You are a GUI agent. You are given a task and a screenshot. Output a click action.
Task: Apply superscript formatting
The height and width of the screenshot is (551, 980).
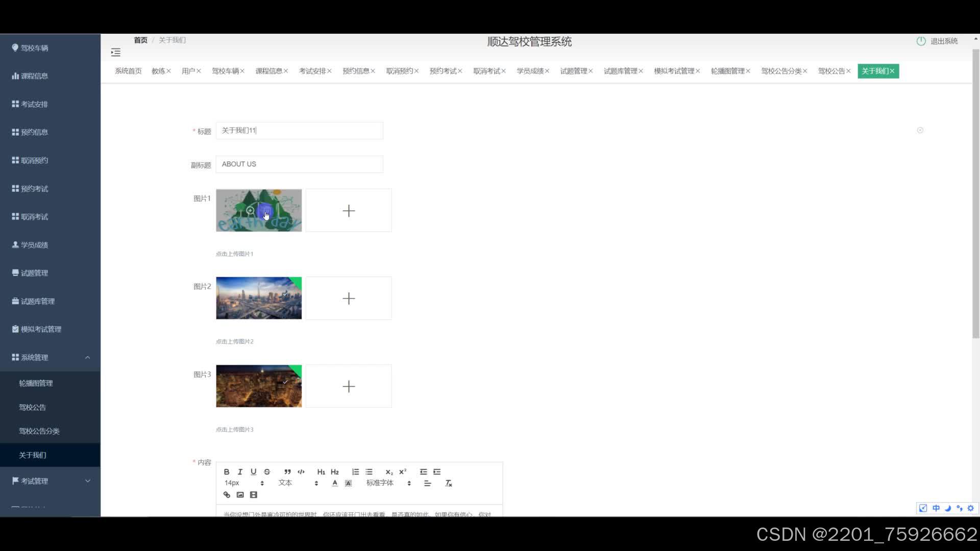(403, 472)
